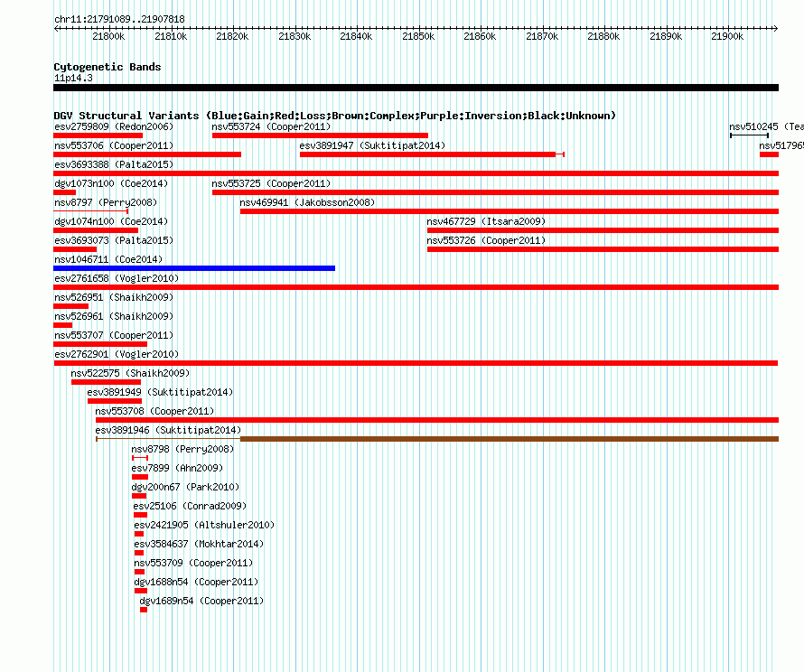Open the nsv553706 (Cooper2011) variant

[114, 145]
